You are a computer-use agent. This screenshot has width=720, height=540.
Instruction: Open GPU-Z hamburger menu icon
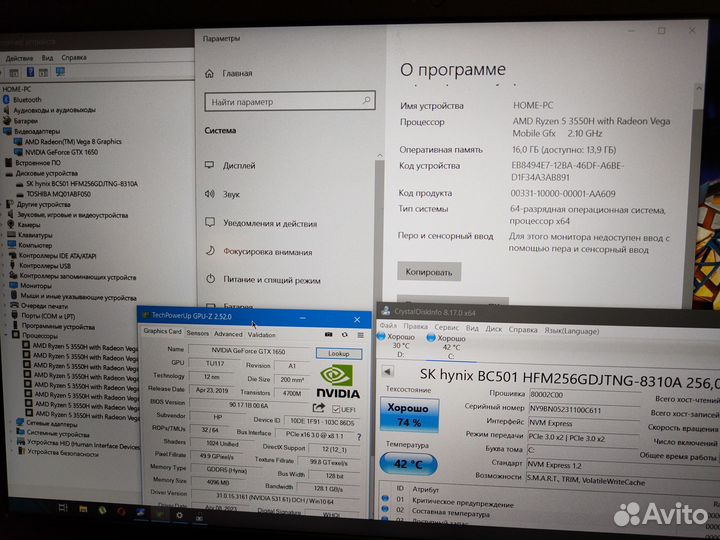pos(360,335)
